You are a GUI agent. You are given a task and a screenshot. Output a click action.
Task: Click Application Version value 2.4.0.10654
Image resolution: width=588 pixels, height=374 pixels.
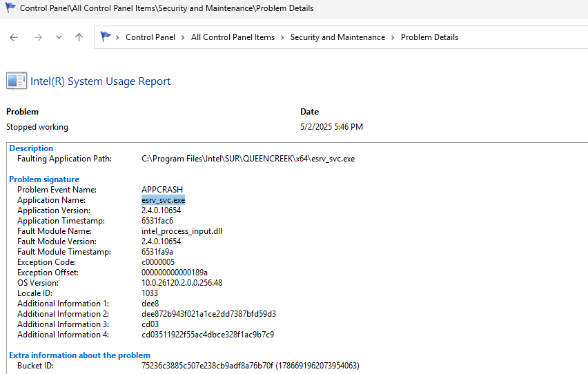pyautogui.click(x=161, y=210)
